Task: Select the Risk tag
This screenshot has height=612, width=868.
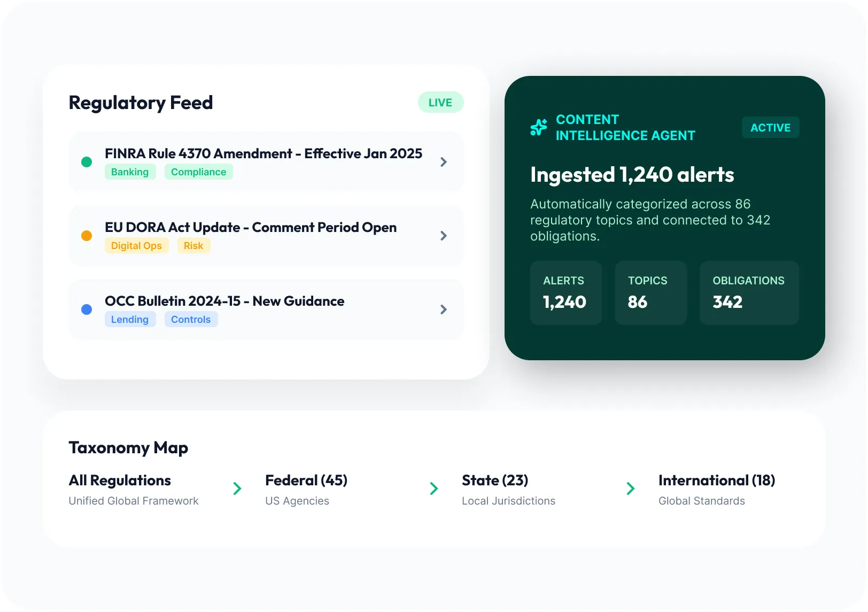Action: click(193, 246)
